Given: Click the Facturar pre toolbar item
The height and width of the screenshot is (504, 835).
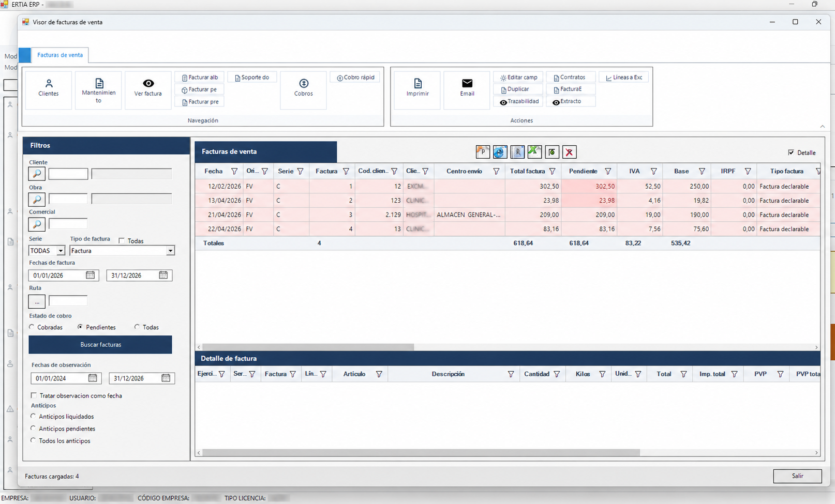Looking at the screenshot, I should click(x=200, y=102).
